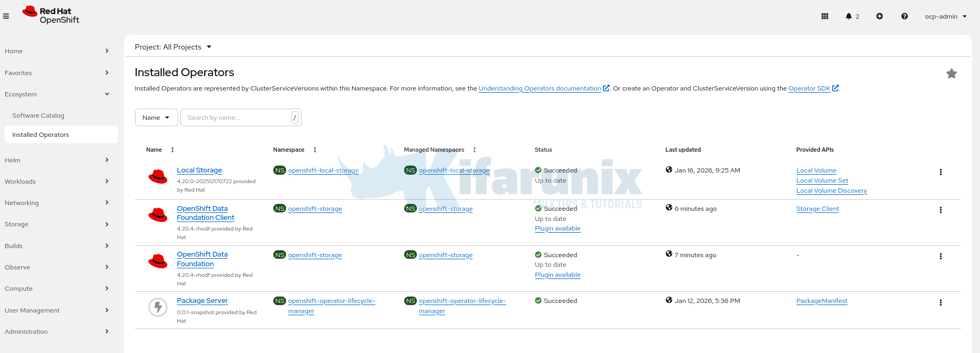
Task: Click external link icon after Operator SDK
Action: [x=835, y=88]
